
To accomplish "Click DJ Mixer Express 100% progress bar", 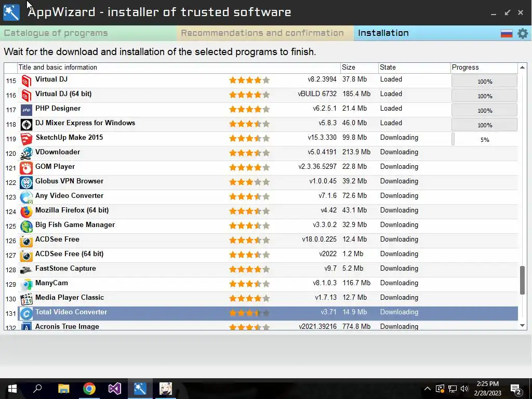I will coord(485,125).
